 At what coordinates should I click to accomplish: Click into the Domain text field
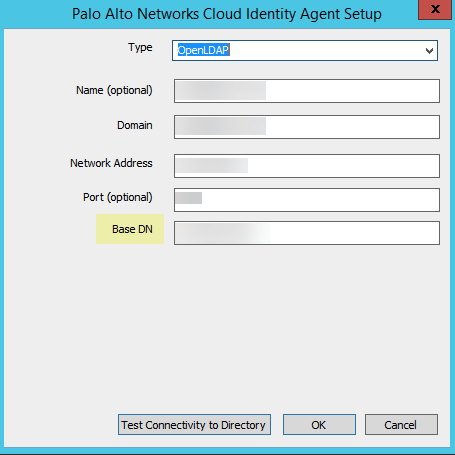(x=307, y=127)
